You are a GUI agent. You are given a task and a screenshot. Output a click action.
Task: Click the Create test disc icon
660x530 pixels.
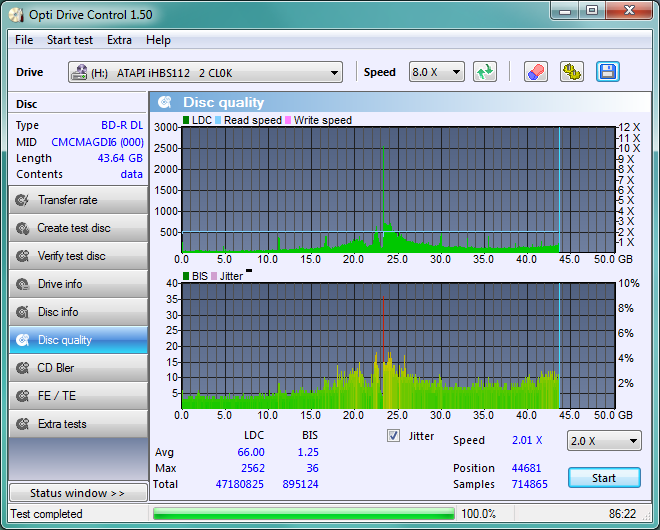click(22, 228)
